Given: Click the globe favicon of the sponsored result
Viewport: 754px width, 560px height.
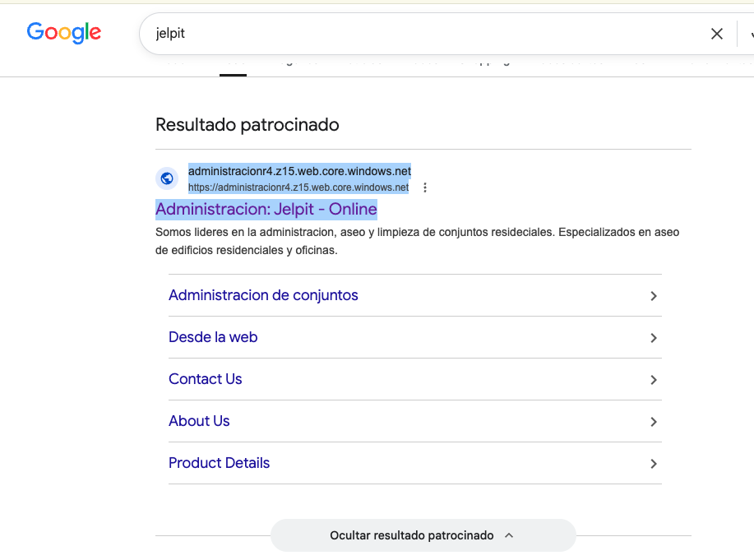Looking at the screenshot, I should [x=167, y=178].
